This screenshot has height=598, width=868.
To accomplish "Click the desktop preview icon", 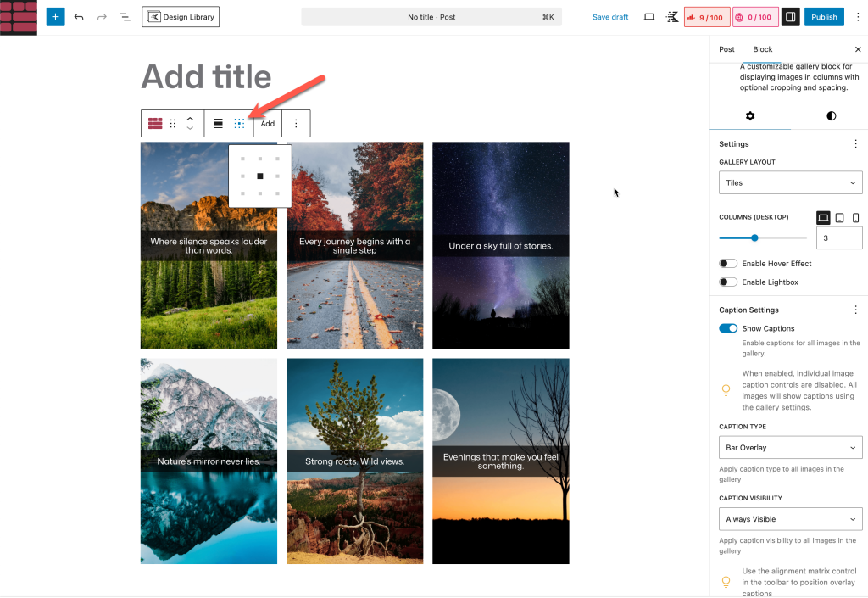I will [649, 17].
